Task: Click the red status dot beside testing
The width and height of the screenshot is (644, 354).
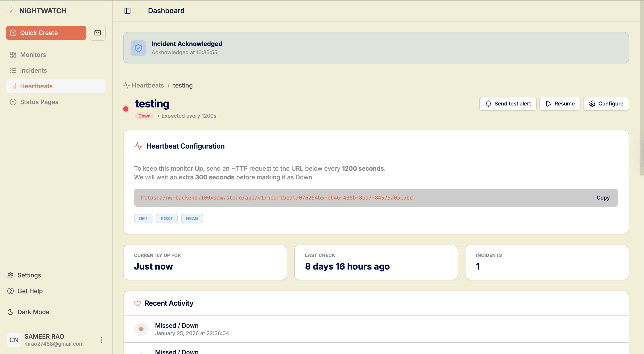Action: coord(126,109)
